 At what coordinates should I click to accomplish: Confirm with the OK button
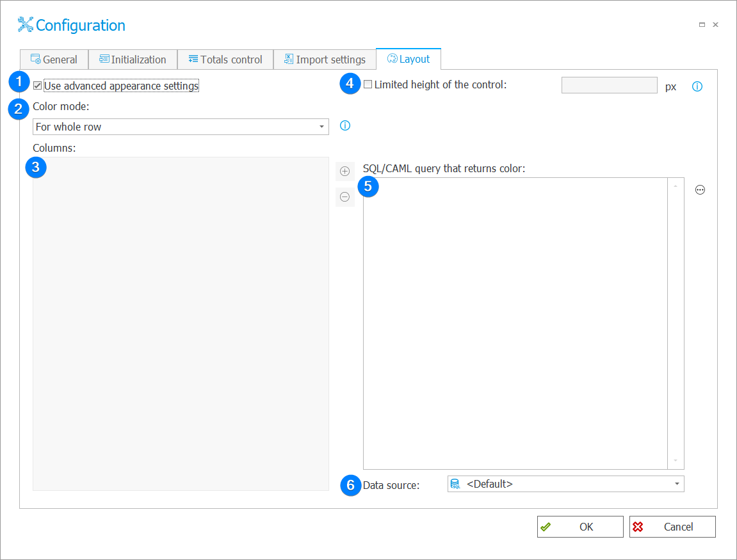coord(581,527)
